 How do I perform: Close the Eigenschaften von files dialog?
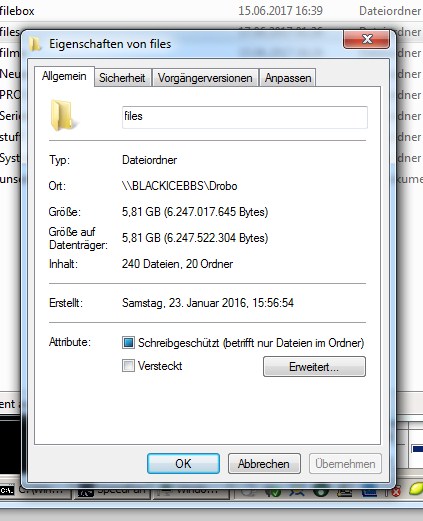tap(366, 39)
